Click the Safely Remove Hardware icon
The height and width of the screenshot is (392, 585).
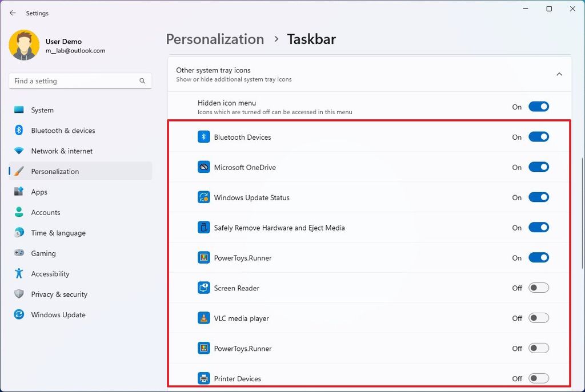point(204,227)
